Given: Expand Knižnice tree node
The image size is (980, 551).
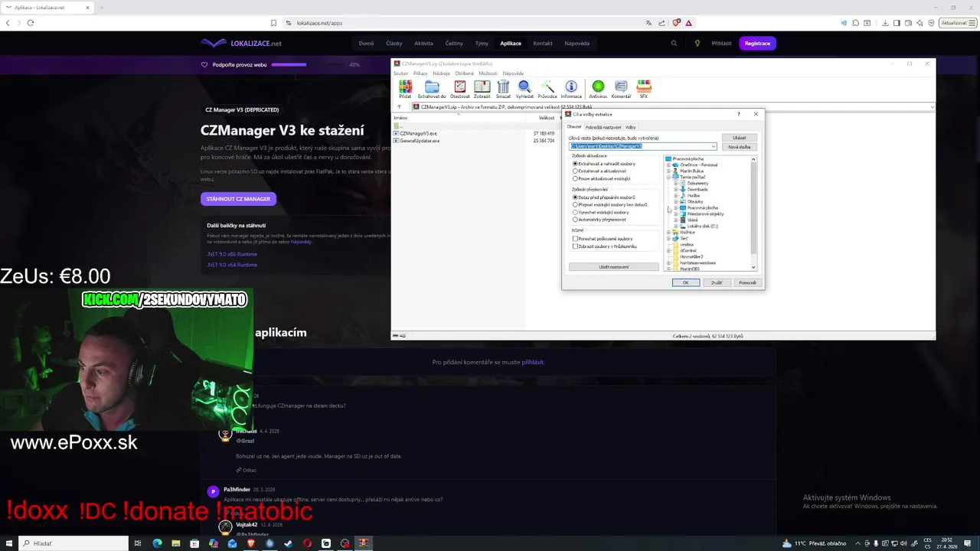Looking at the screenshot, I should [668, 233].
